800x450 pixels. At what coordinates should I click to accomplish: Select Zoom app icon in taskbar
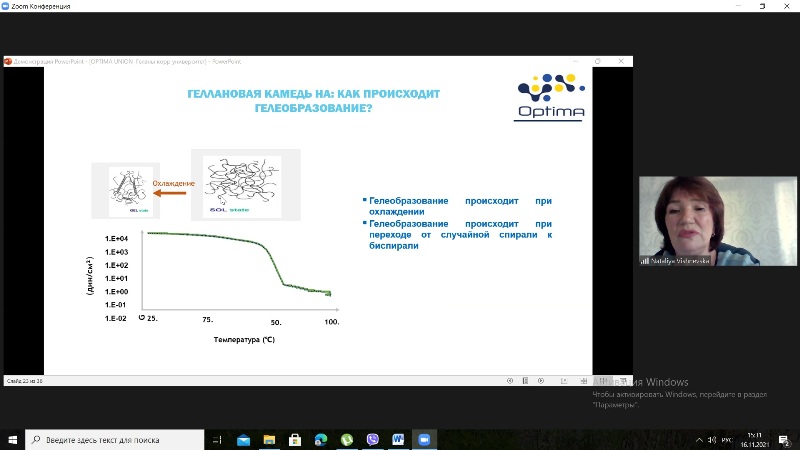coord(424,440)
